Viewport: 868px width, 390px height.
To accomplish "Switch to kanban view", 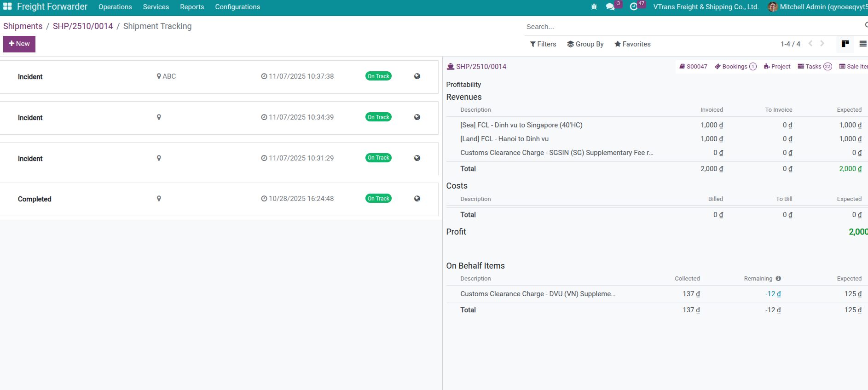I will coord(845,44).
